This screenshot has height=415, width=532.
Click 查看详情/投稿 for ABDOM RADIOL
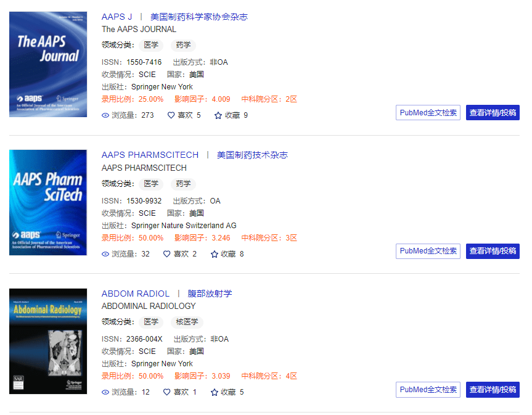coord(493,390)
